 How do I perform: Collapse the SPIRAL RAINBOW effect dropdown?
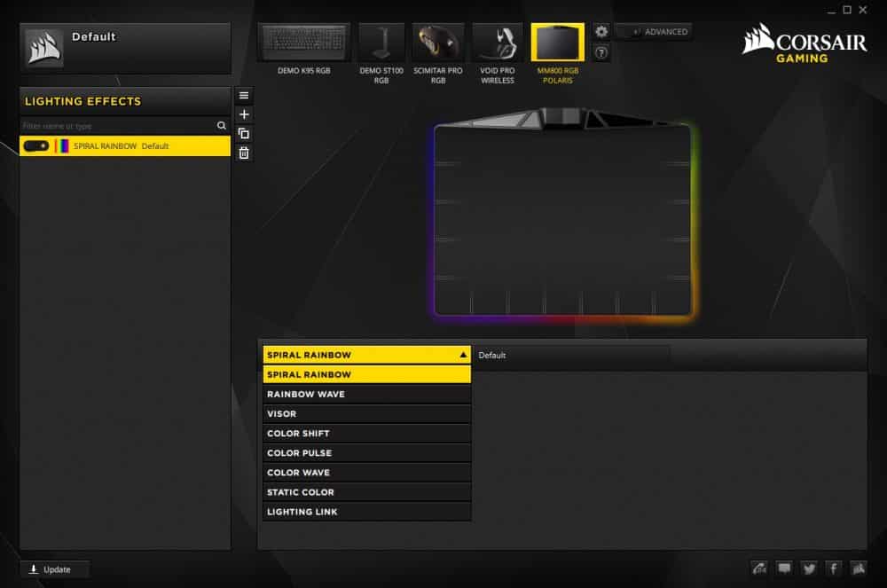click(x=366, y=355)
